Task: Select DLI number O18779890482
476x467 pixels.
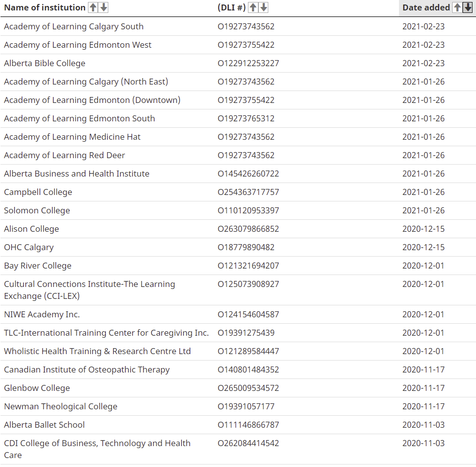Action: click(246, 247)
